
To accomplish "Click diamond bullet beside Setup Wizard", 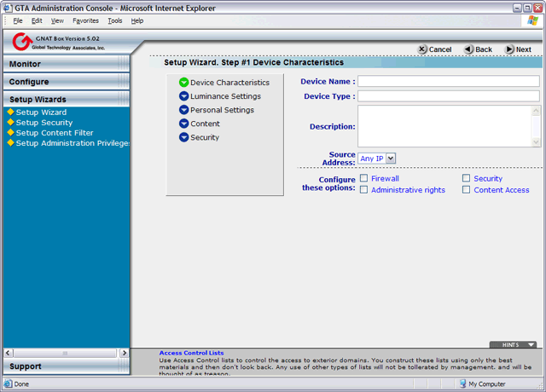I will pyautogui.click(x=11, y=112).
